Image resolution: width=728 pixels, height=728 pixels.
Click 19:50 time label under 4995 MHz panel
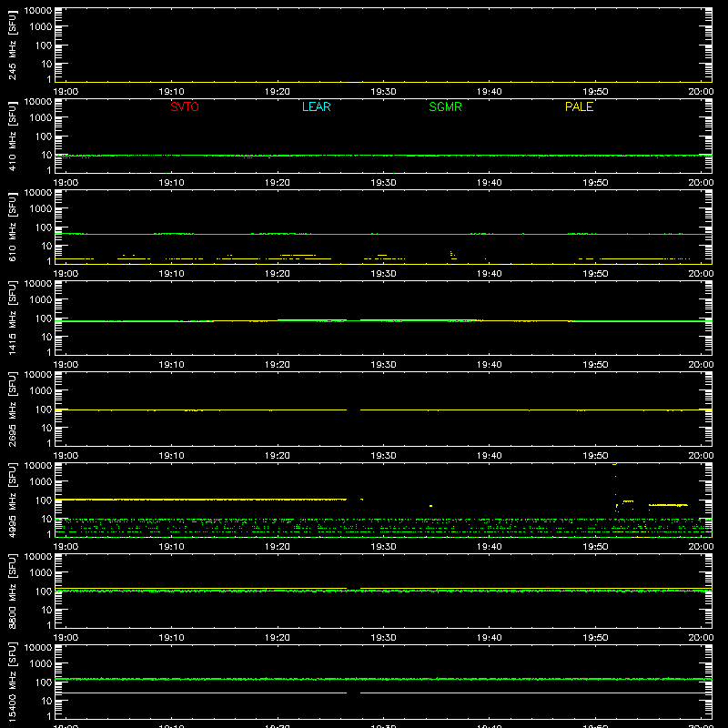pos(595,547)
